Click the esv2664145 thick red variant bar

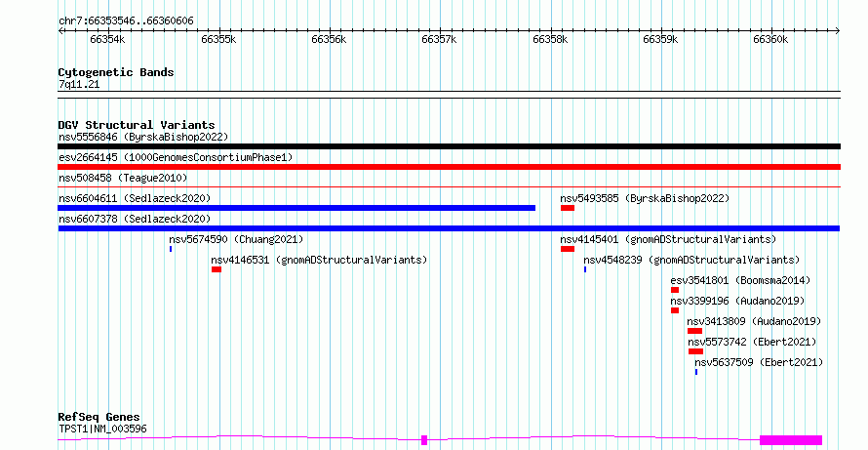[449, 167]
